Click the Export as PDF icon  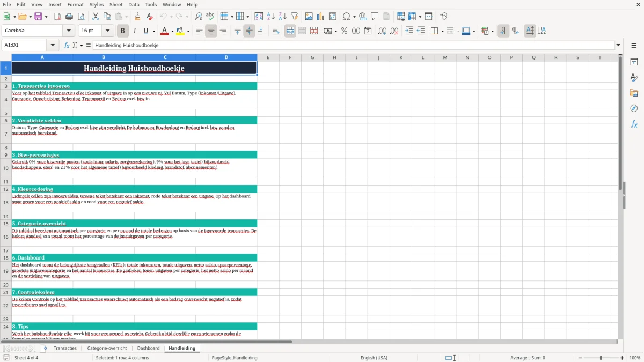click(x=57, y=17)
